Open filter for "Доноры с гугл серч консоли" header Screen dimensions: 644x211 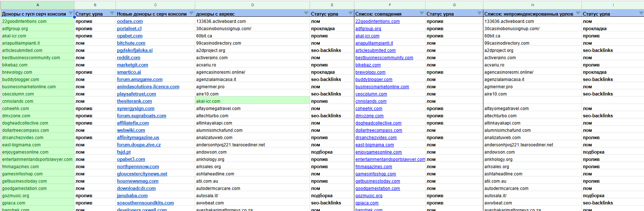(x=71, y=14)
